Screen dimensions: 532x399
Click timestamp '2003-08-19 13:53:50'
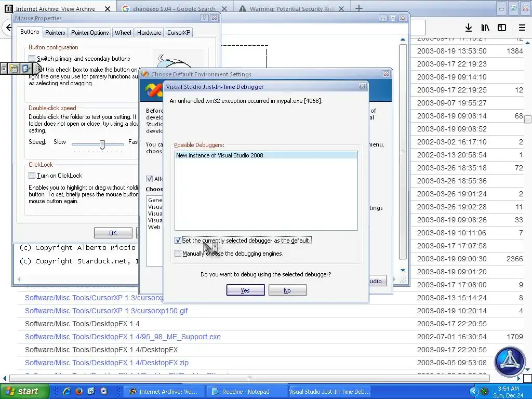click(x=451, y=51)
